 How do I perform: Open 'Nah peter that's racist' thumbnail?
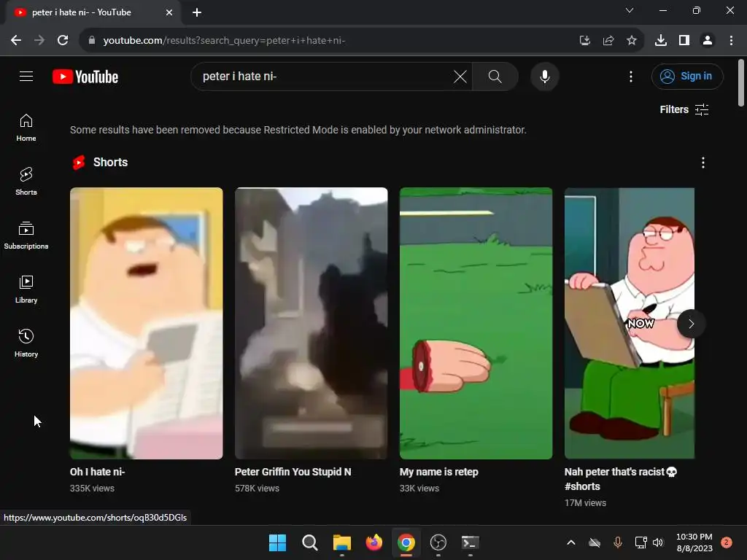[630, 323]
